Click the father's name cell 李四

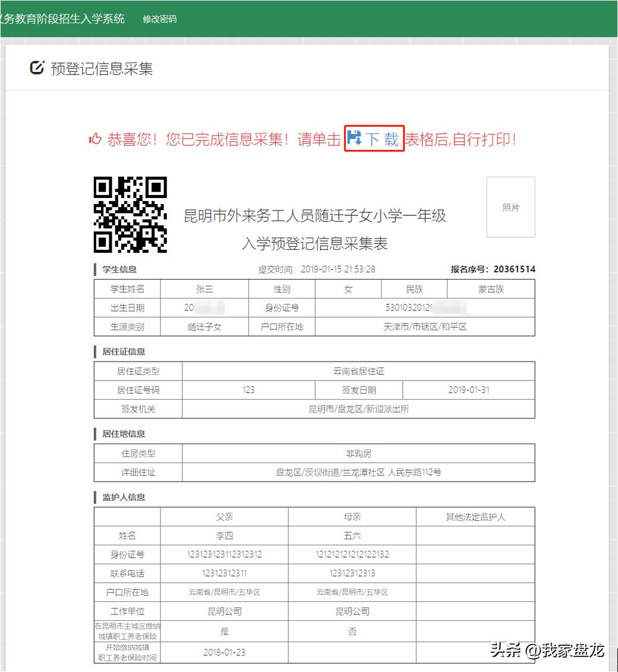tap(224, 535)
